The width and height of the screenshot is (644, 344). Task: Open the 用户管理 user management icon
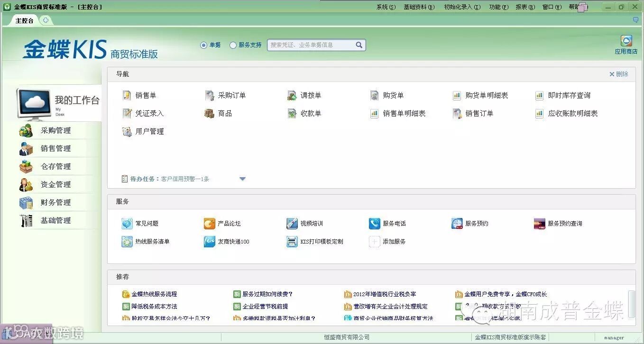(127, 131)
